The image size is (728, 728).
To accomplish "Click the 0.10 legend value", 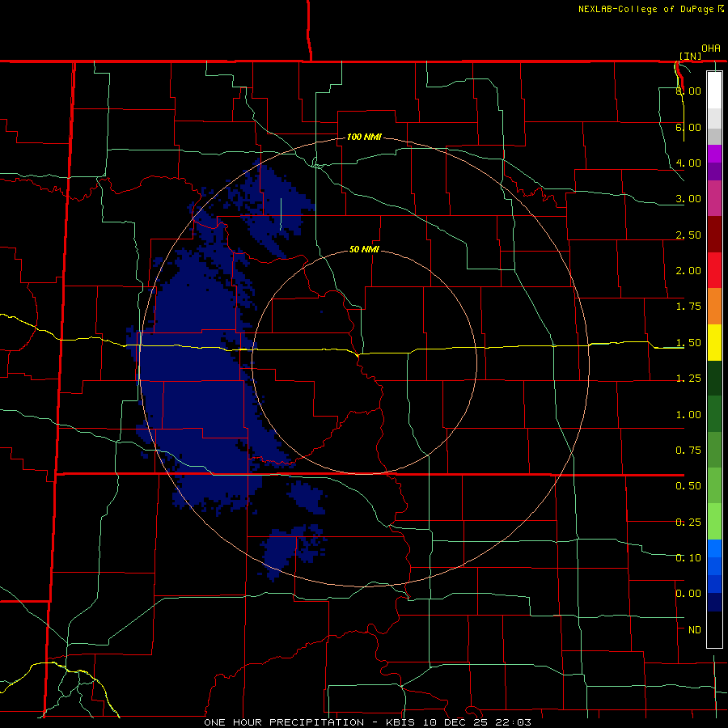I will tap(688, 558).
